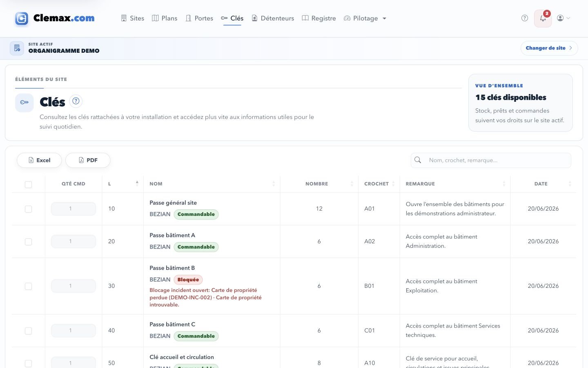Open the help question mark icon in header
This screenshot has width=588, height=368.
[525, 18]
